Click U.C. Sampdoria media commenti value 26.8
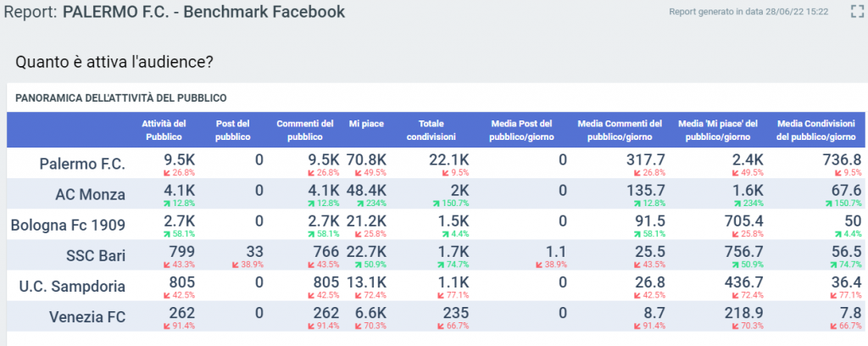868x346 pixels. 650,283
